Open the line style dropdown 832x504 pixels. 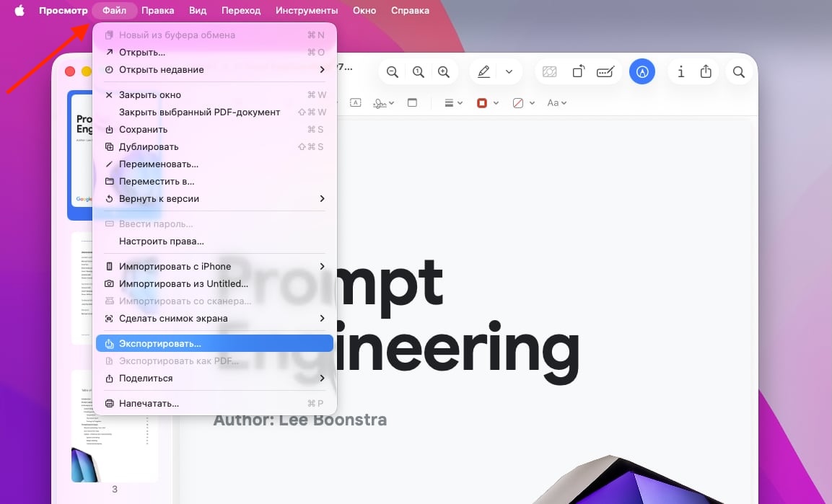click(x=453, y=103)
